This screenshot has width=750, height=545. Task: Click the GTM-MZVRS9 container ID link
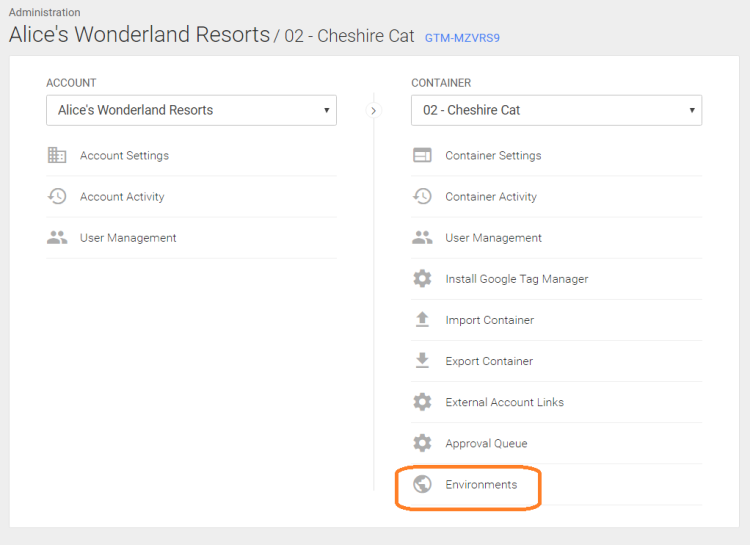[462, 38]
